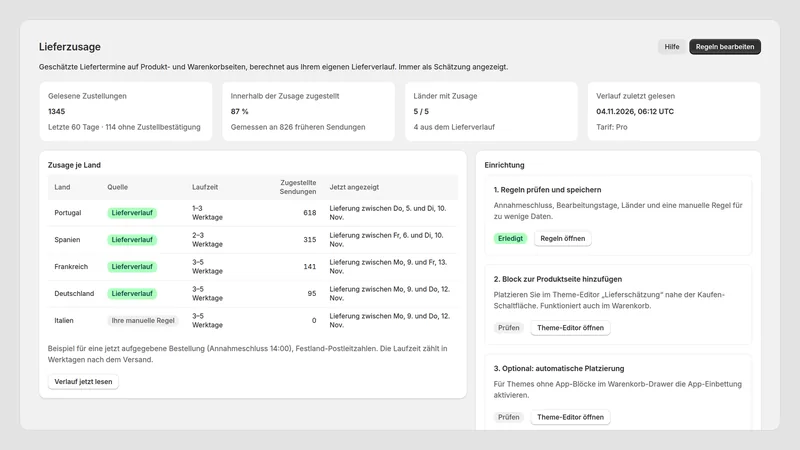The width and height of the screenshot is (800, 450).
Task: Click the 618 shipments value
Action: tap(310, 213)
